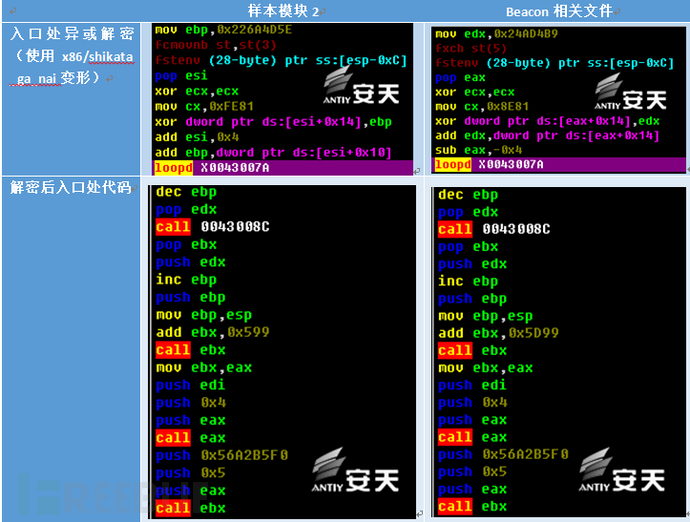
Task: Click 'push 0x5' in Beacon column
Action: click(472, 472)
